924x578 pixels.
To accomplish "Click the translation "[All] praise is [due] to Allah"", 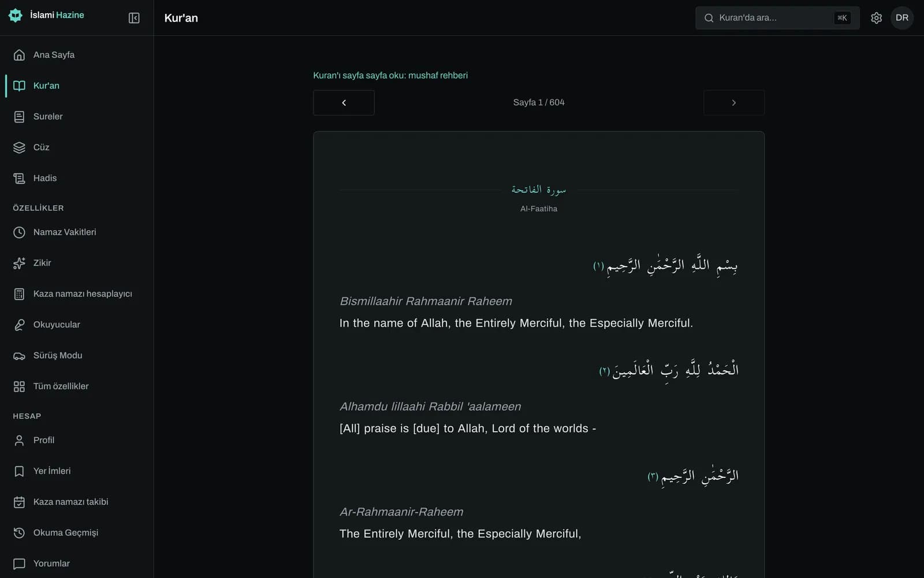I will pyautogui.click(x=468, y=428).
